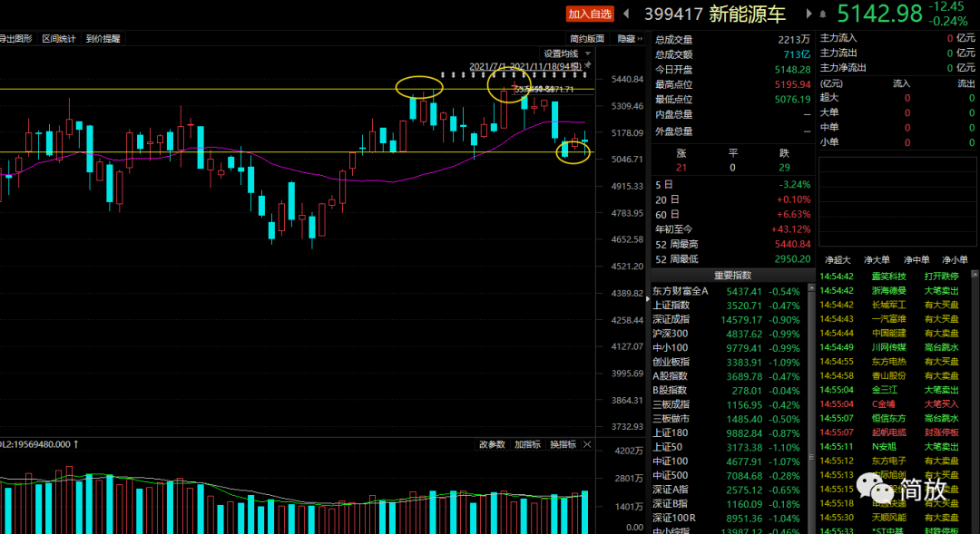This screenshot has width=980, height=534.
Task: Click the price alert bell icon
Action: coord(823,14)
